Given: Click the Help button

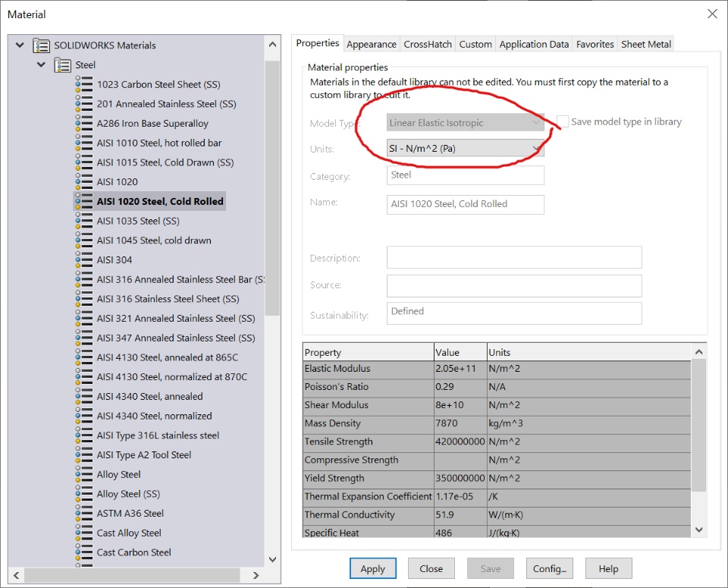Looking at the screenshot, I should pos(608,568).
